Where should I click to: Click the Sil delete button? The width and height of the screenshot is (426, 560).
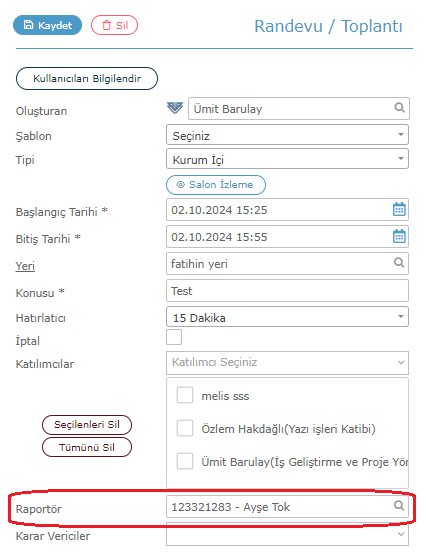tap(114, 25)
